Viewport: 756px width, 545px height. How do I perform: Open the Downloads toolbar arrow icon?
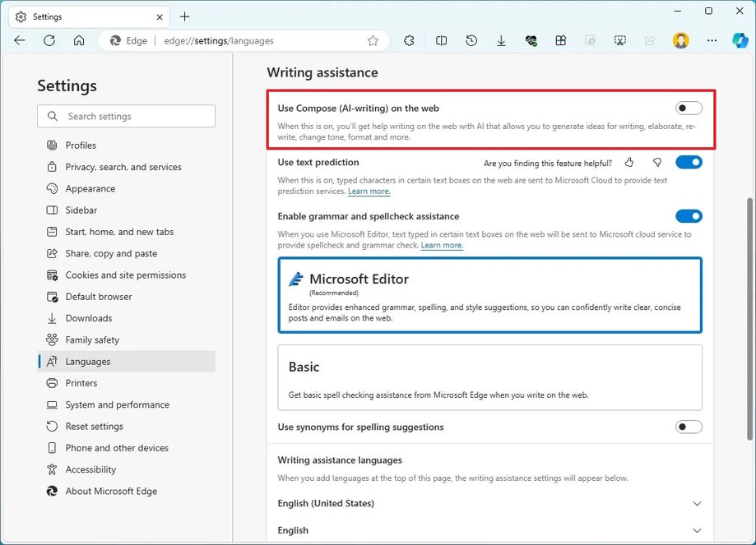pos(501,40)
